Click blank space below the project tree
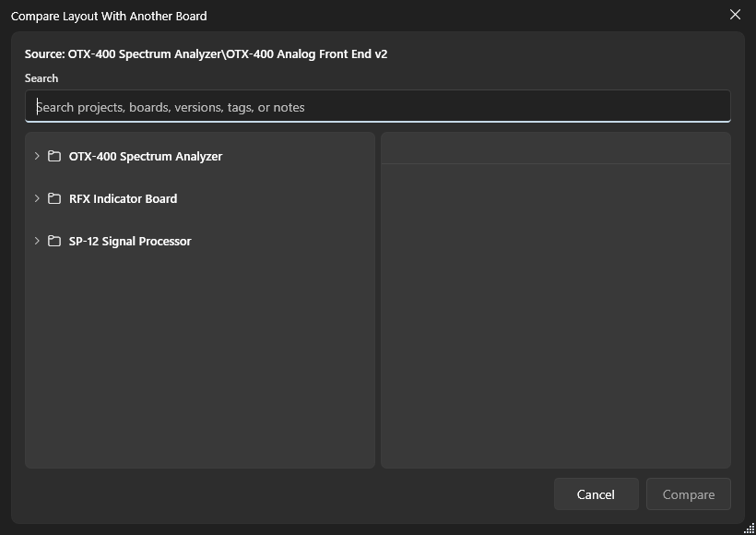756x535 pixels. pos(200,362)
